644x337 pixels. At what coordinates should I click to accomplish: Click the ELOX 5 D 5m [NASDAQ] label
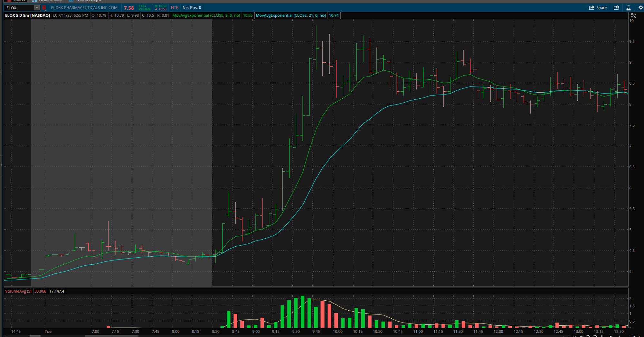(28, 15)
